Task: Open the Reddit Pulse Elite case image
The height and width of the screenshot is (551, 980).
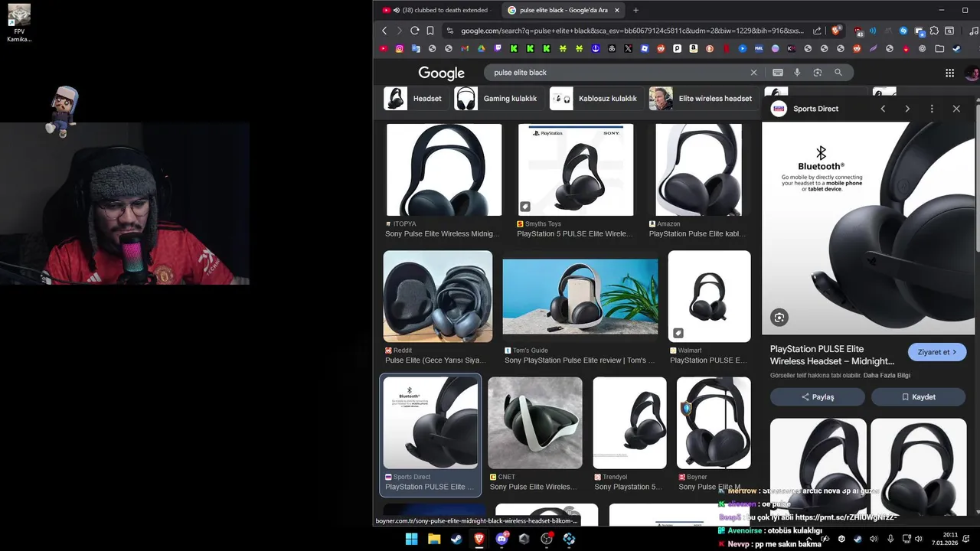Action: 438,296
